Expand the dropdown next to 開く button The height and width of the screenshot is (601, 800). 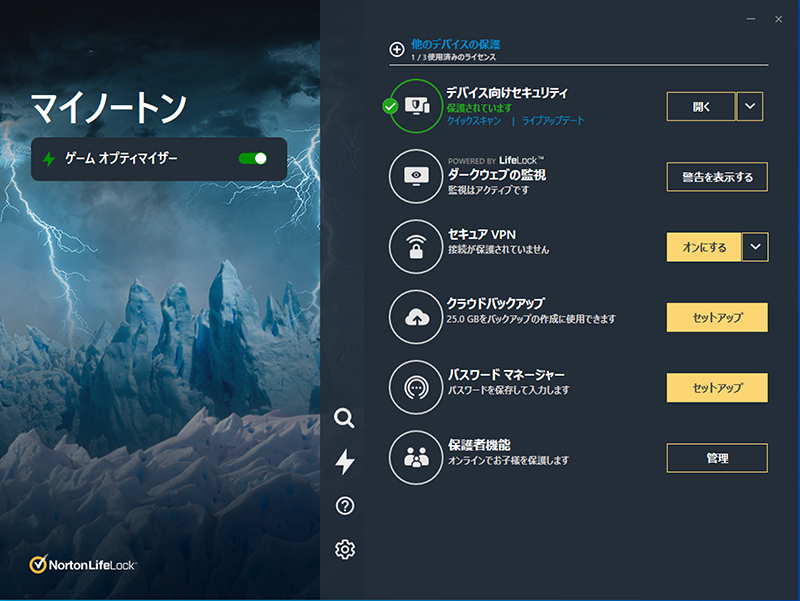(x=749, y=106)
